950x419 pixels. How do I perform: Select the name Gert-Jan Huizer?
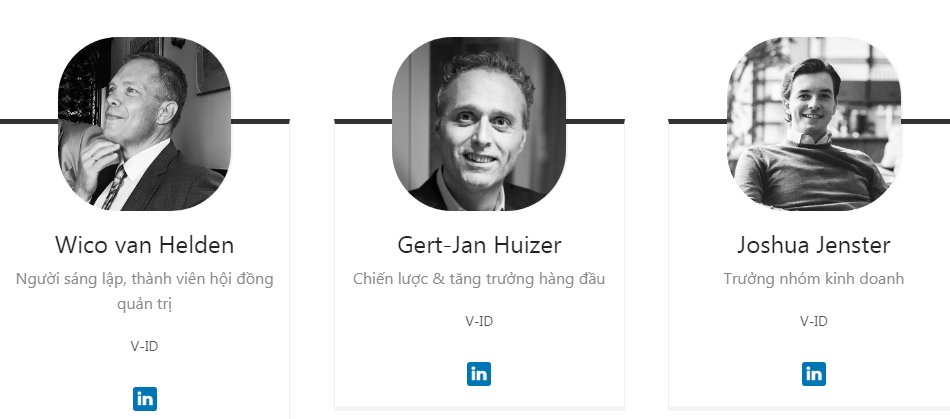tap(479, 245)
